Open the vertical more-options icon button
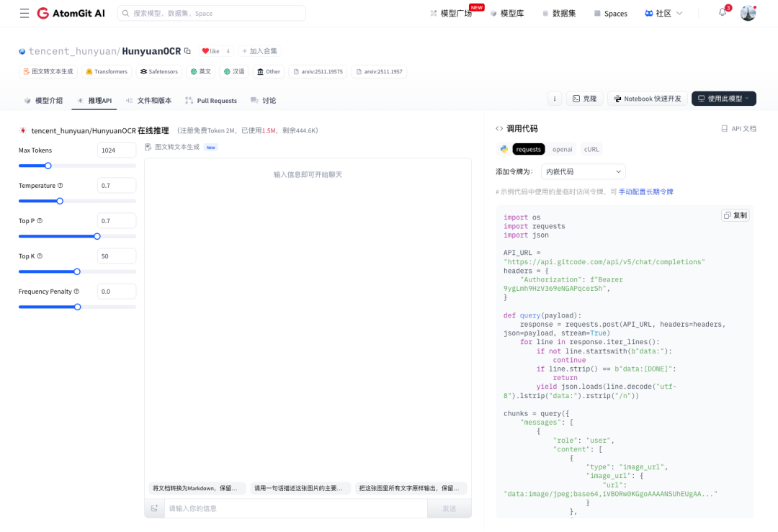The width and height of the screenshot is (778, 532). 555,99
